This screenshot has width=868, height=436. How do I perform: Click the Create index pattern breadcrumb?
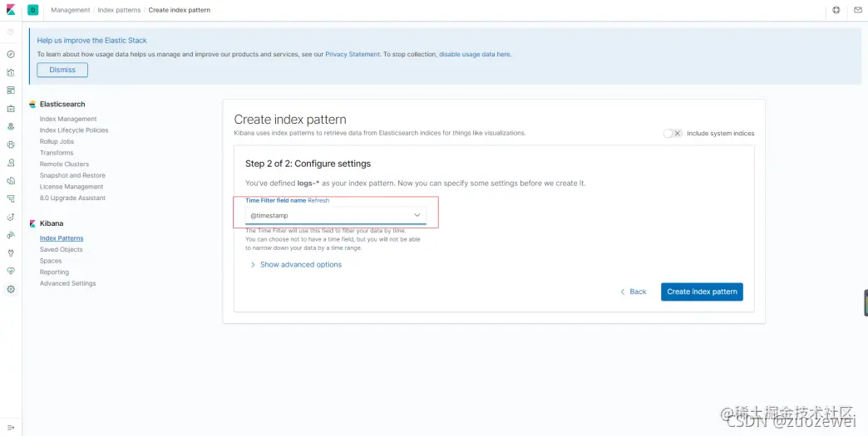coord(180,10)
